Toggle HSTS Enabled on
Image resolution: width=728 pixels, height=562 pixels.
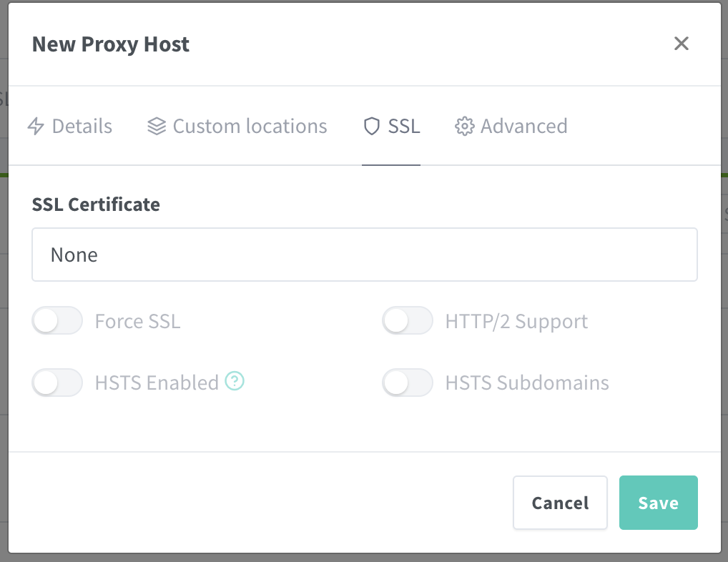(57, 383)
